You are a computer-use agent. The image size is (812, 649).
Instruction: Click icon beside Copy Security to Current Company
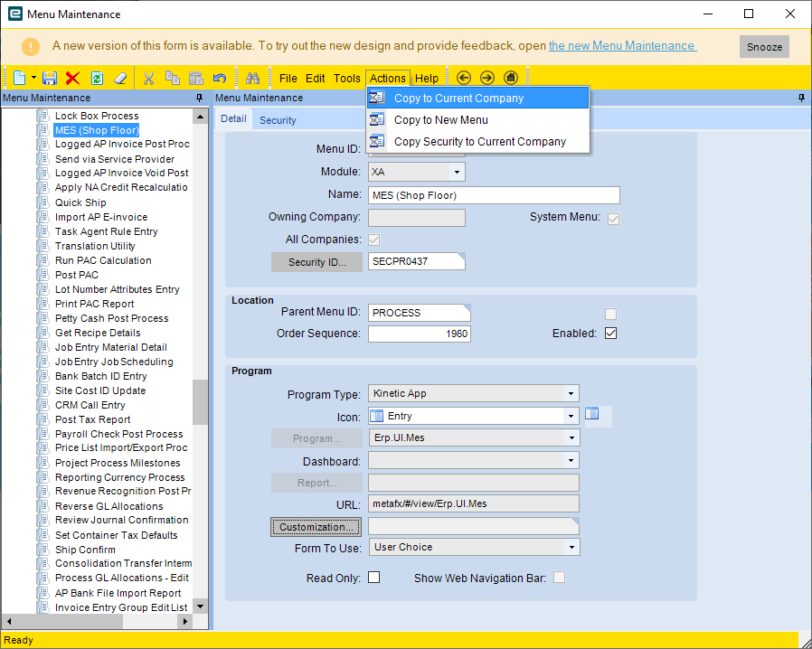click(x=377, y=141)
